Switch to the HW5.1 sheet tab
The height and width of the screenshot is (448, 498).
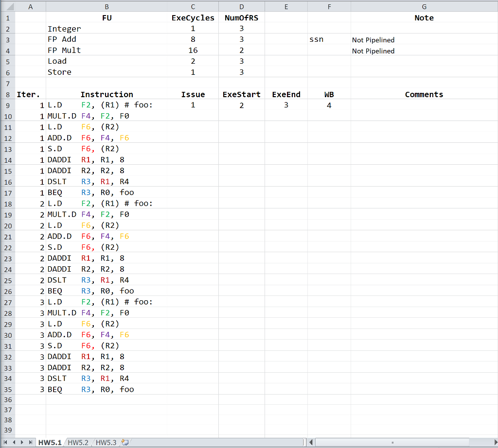pos(50,442)
